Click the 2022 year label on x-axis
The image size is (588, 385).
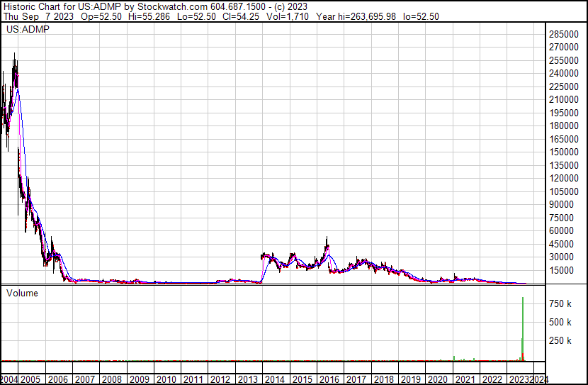[x=492, y=379]
